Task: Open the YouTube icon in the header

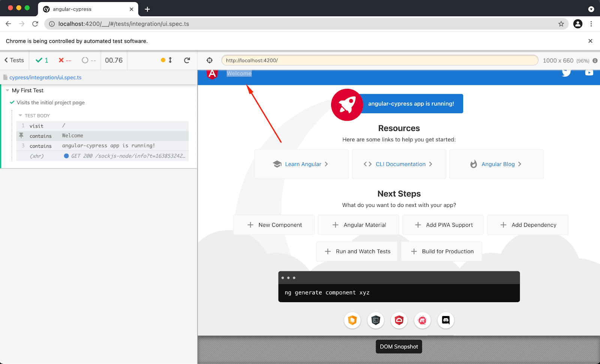Action: pos(589,73)
